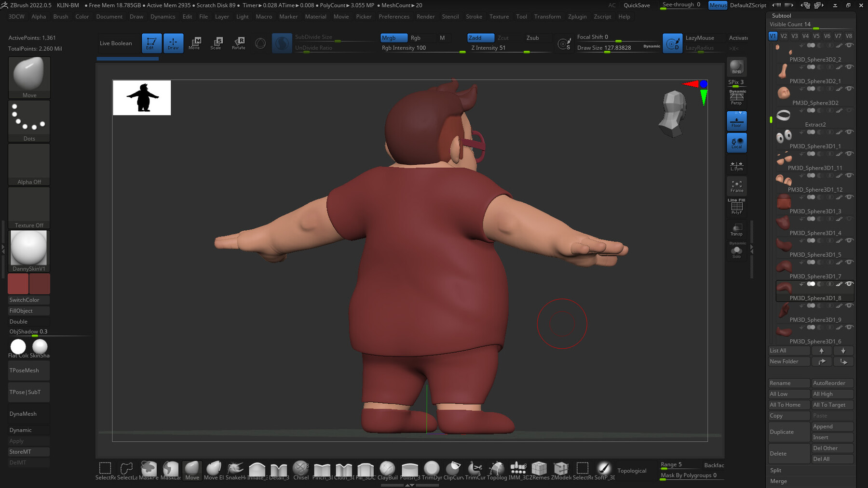Select the ZModeler brush icon

pyautogui.click(x=561, y=470)
